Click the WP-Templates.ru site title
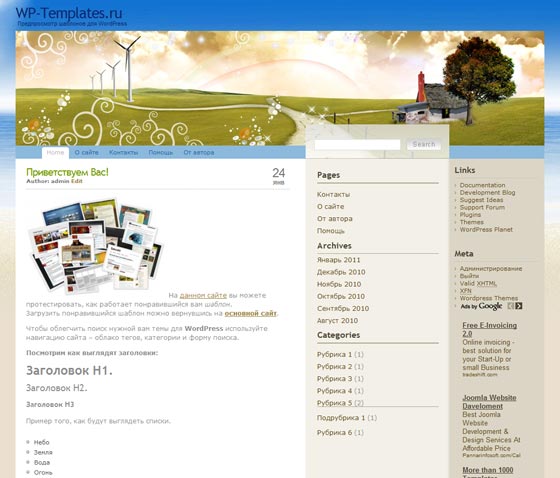This screenshot has height=478, width=560. point(69,13)
